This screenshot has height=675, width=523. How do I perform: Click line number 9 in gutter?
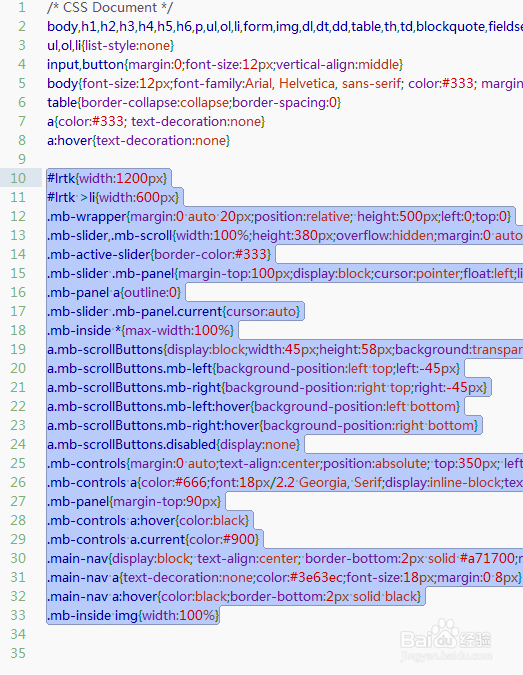[22, 159]
